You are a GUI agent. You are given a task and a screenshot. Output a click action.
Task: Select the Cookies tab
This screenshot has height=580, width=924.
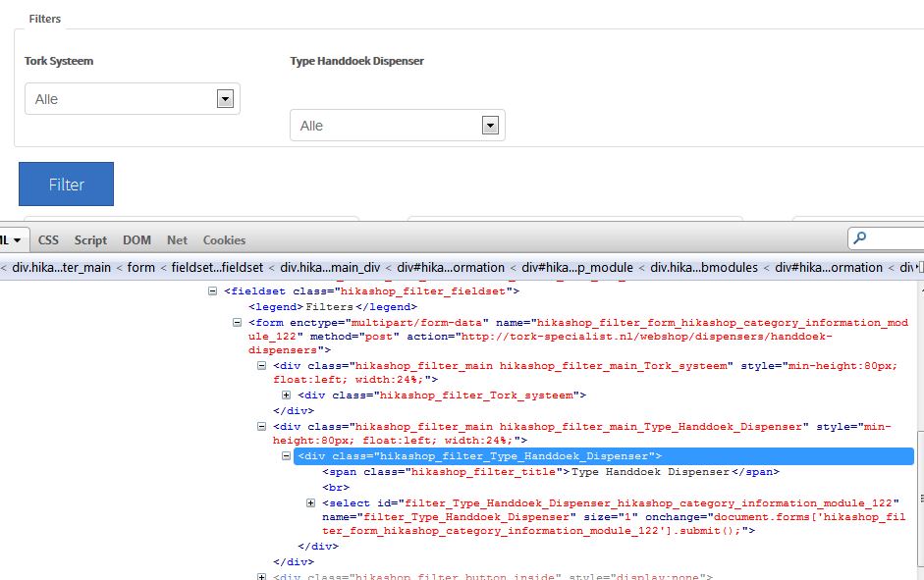click(x=224, y=240)
